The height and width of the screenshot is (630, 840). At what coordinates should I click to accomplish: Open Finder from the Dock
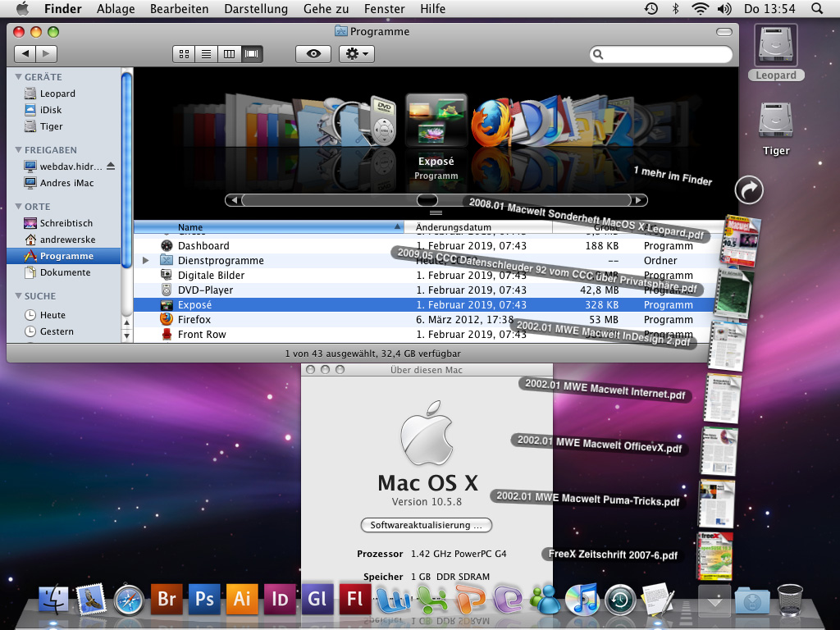pyautogui.click(x=53, y=599)
